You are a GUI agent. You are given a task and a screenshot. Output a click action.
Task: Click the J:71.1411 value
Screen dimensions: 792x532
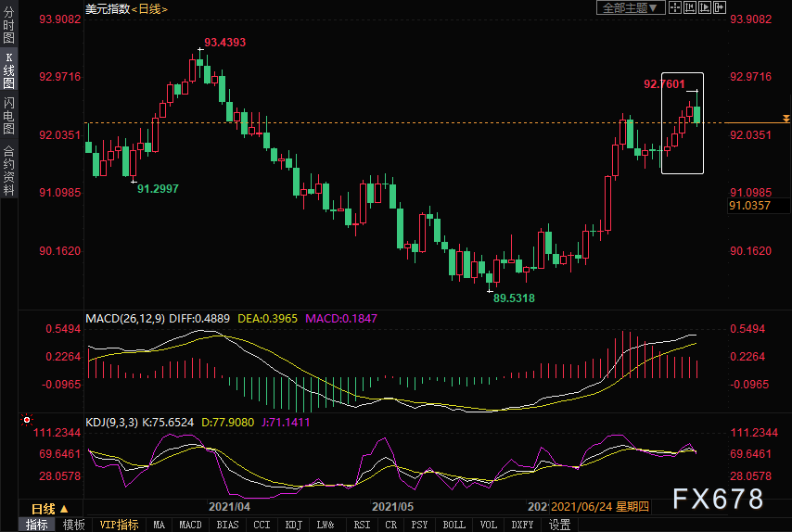click(286, 423)
